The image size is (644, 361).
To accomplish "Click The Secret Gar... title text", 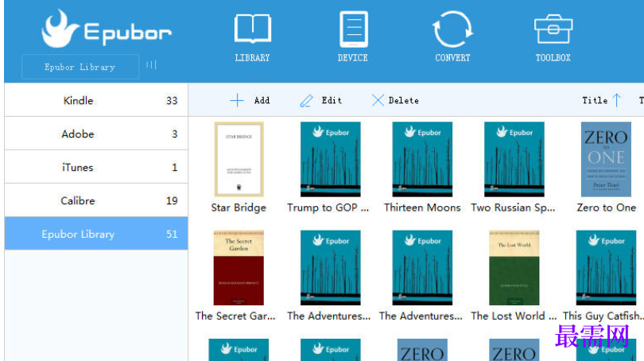I will [235, 316].
